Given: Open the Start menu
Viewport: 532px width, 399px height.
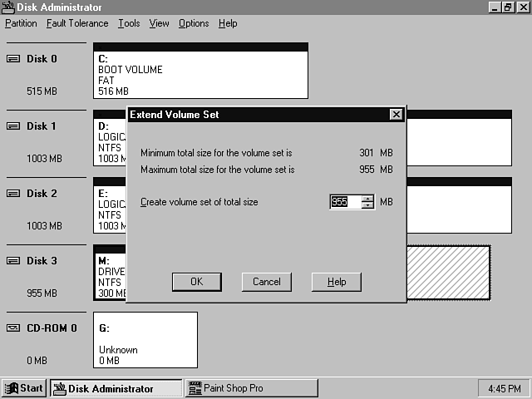Looking at the screenshot, I should (24, 388).
